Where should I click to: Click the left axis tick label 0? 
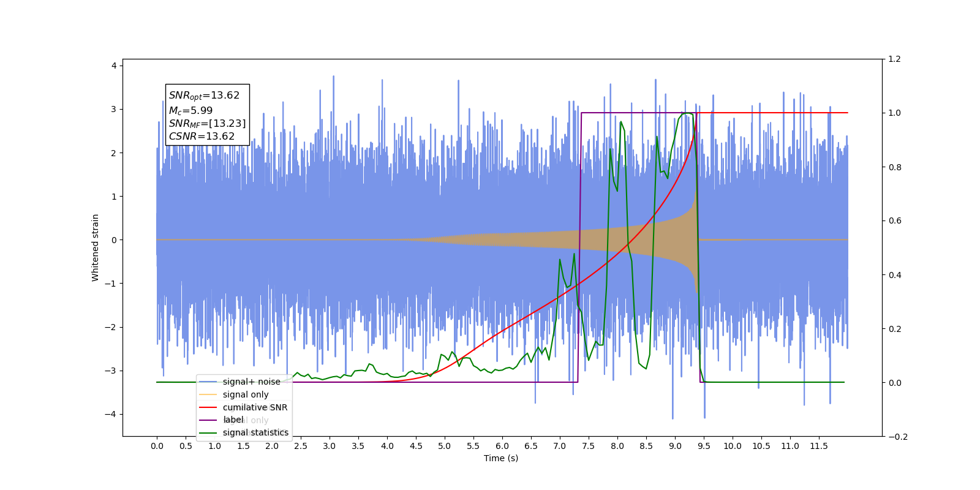(x=114, y=240)
